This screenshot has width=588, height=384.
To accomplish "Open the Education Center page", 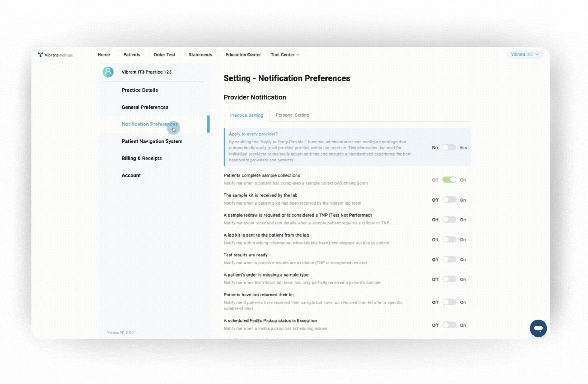I will pos(243,55).
